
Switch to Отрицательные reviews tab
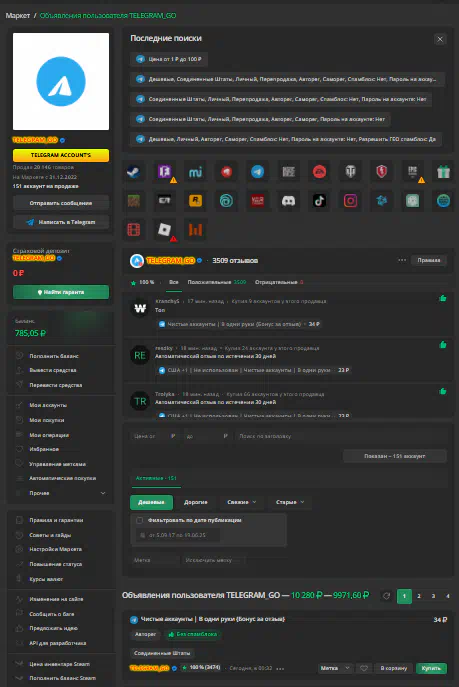click(279, 282)
